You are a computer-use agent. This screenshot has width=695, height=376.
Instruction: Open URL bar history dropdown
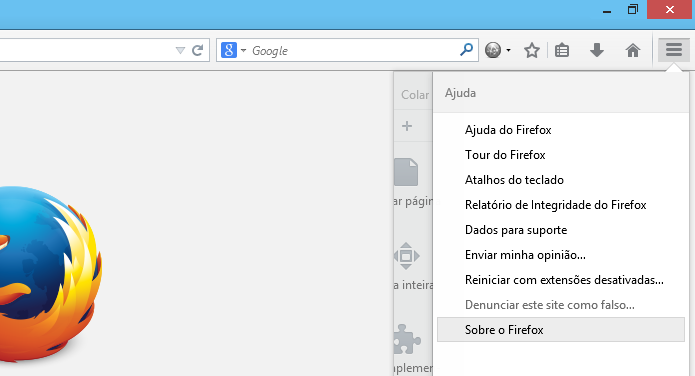[x=180, y=51]
